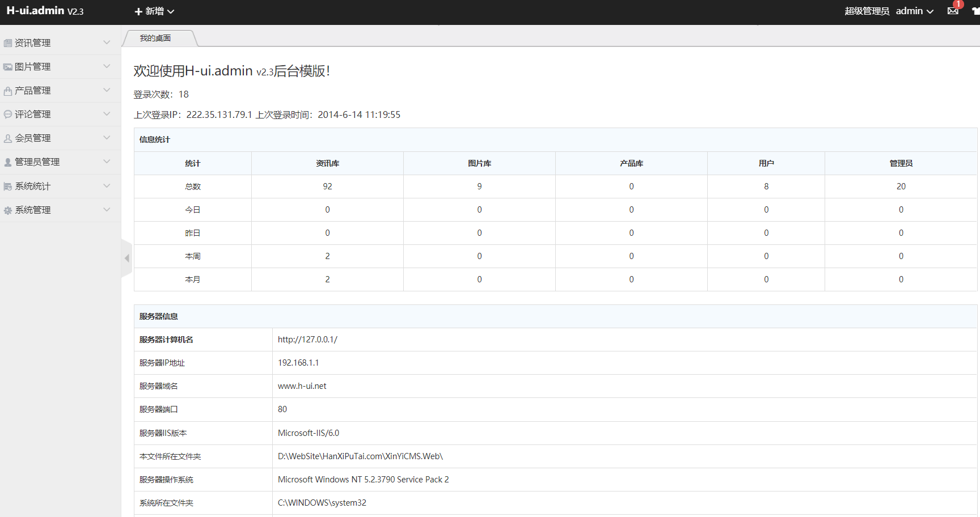Open the mail envelope notifications

click(x=953, y=11)
